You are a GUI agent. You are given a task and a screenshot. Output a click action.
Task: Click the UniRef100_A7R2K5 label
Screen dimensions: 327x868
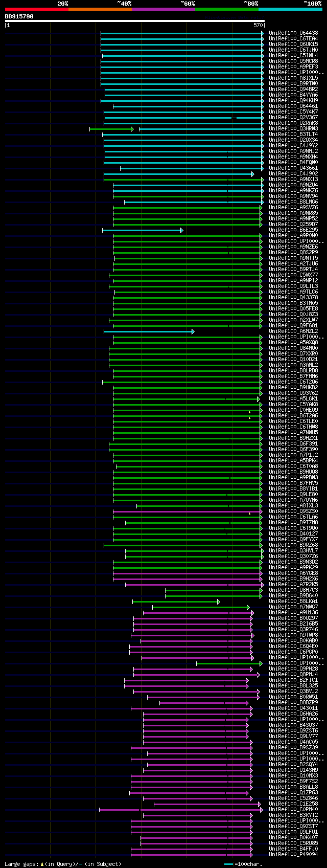[293, 584]
